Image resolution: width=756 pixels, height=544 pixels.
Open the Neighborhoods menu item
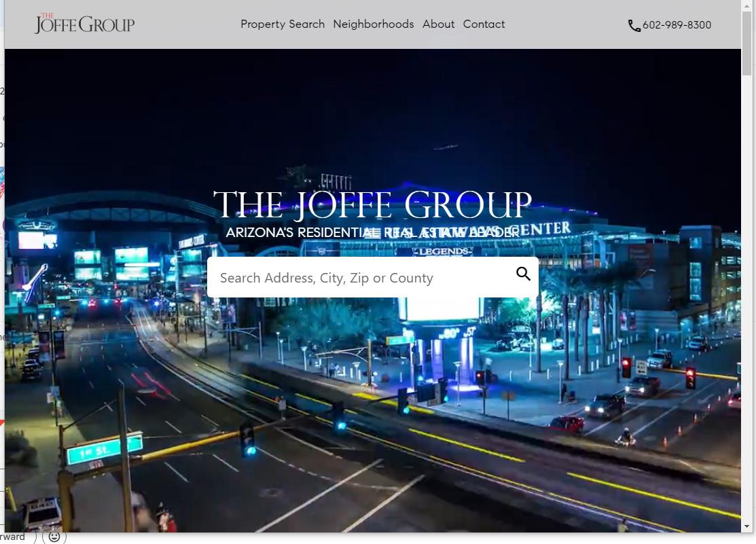(x=373, y=24)
